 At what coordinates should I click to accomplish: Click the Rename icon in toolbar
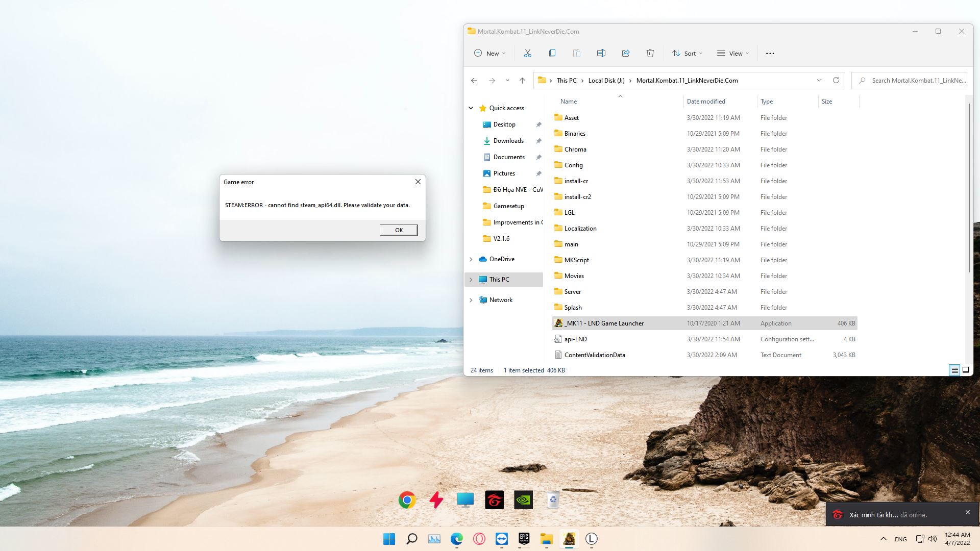[601, 53]
